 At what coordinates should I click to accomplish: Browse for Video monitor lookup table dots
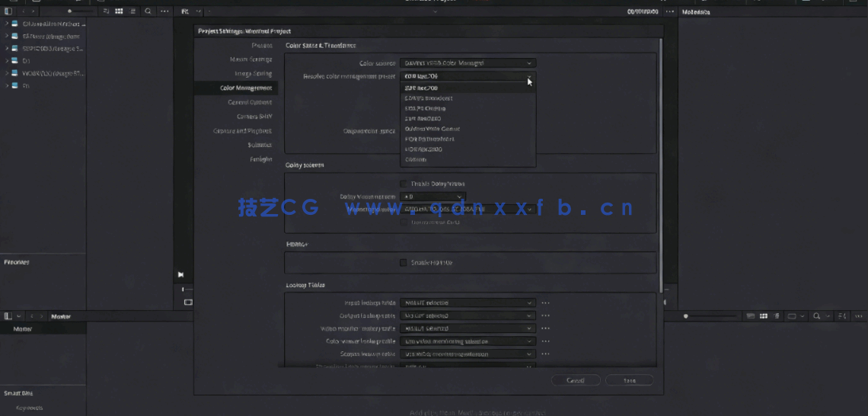click(x=545, y=328)
